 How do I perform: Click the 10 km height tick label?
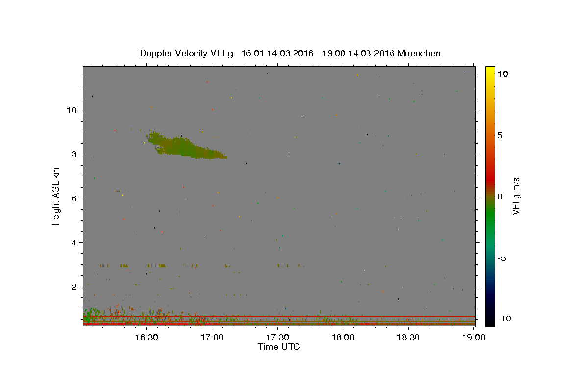click(72, 110)
